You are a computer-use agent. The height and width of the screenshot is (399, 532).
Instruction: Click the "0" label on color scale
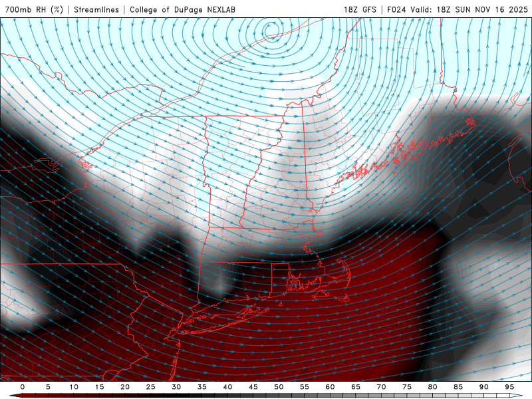point(23,387)
